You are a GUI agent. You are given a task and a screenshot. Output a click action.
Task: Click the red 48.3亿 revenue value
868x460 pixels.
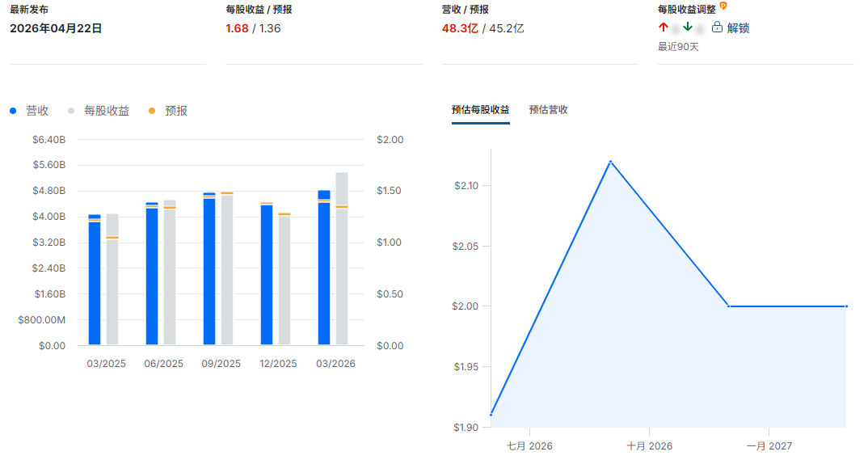[x=460, y=28]
